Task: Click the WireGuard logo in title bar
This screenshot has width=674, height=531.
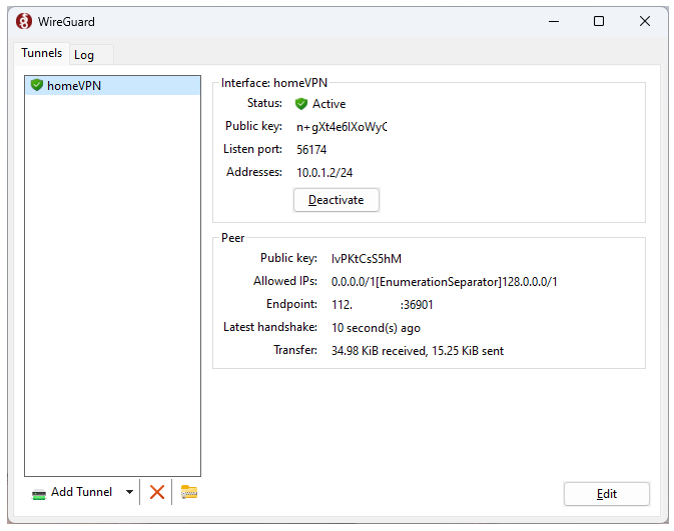Action: [24, 21]
